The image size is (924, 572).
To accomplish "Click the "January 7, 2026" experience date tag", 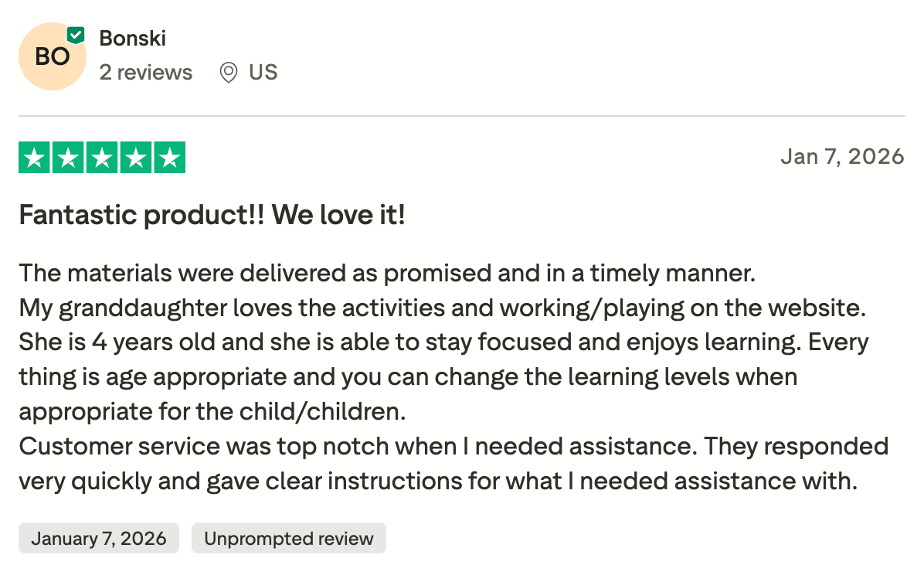I will 98,538.
